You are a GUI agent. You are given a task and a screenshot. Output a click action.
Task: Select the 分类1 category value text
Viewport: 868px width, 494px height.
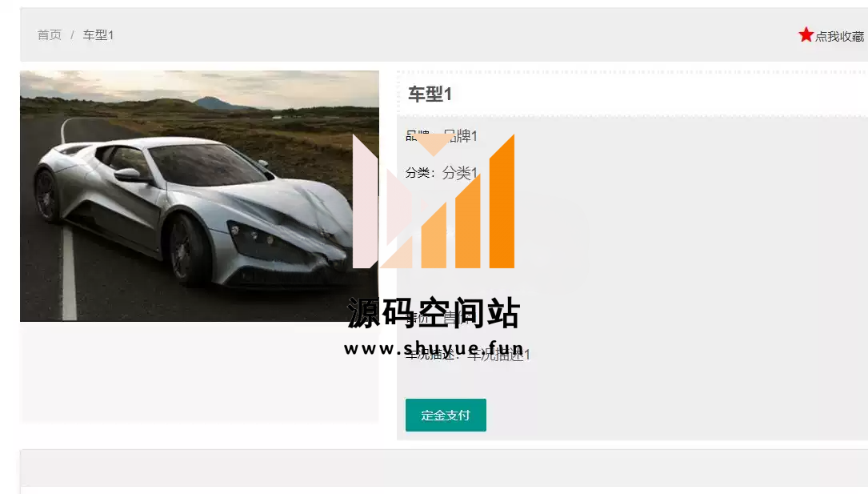pos(459,173)
